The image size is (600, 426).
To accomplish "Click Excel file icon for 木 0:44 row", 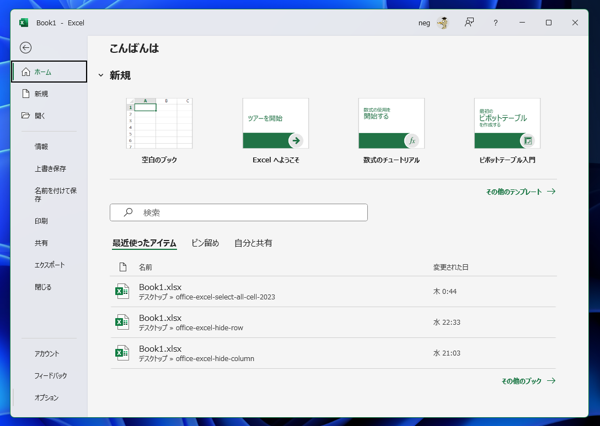I will coord(122,291).
